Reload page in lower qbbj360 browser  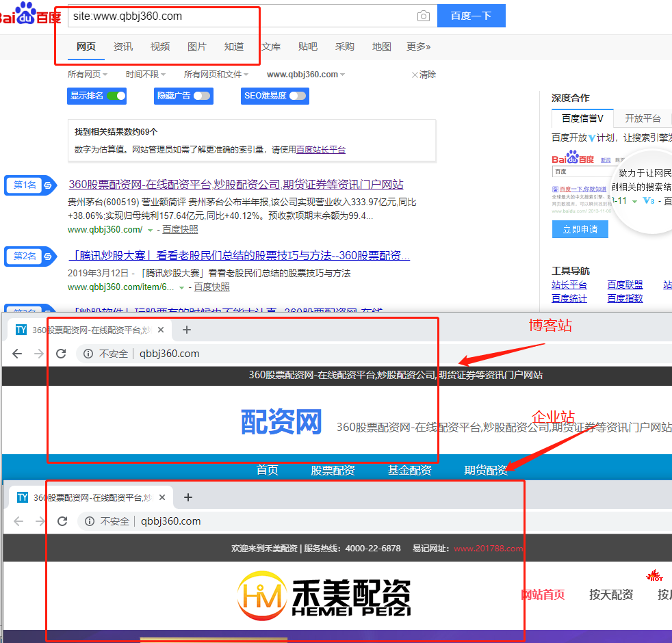tap(62, 521)
